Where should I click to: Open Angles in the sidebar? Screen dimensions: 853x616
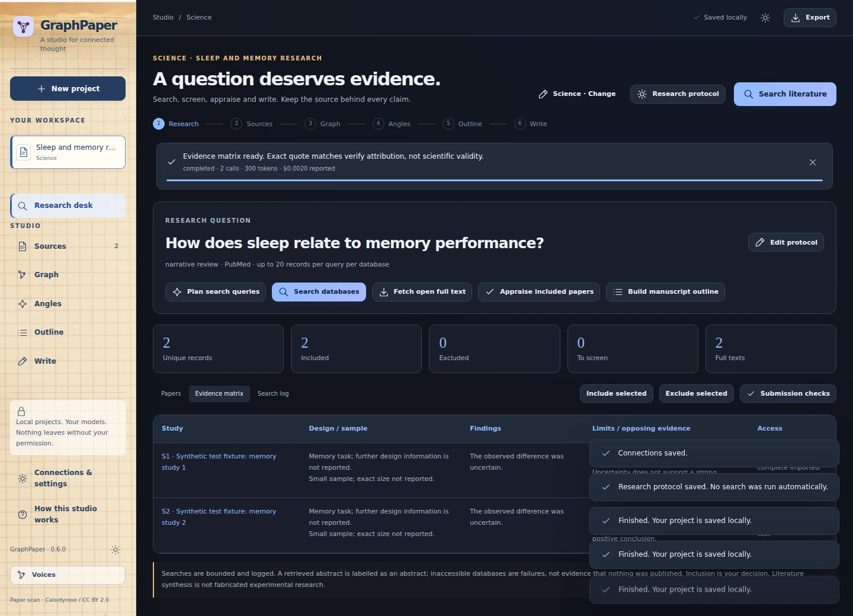(68, 304)
